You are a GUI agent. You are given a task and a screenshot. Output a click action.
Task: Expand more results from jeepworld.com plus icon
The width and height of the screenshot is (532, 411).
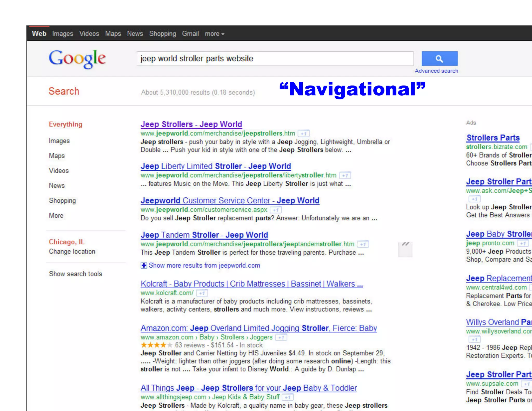pos(144,266)
